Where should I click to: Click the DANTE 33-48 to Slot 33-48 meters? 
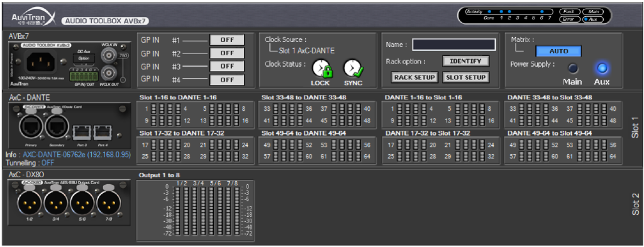pos(563,115)
